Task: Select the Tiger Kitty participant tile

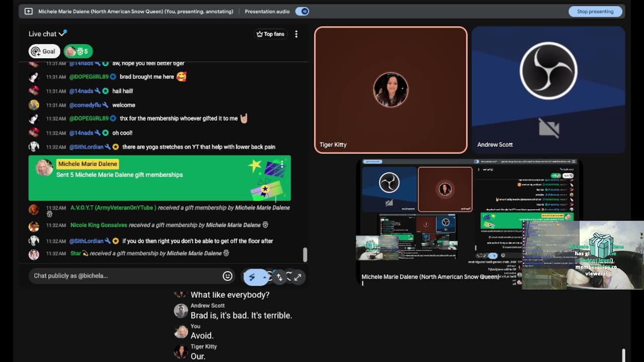Action: tap(391, 90)
